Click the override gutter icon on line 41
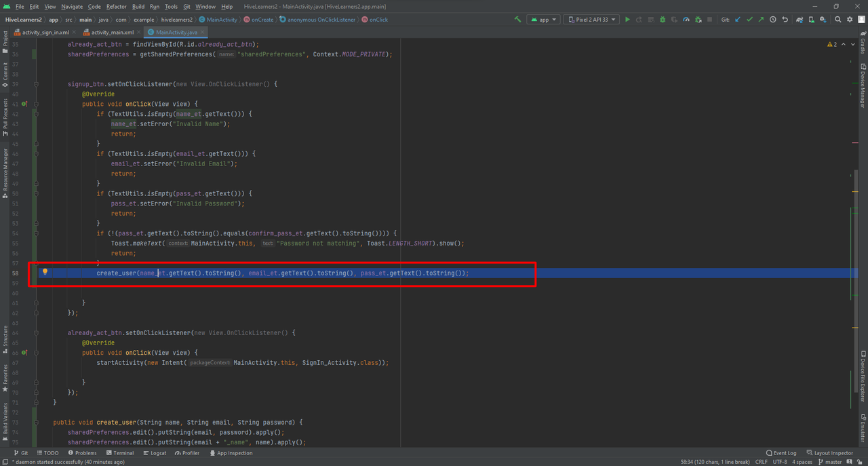868x466 pixels. (x=24, y=104)
